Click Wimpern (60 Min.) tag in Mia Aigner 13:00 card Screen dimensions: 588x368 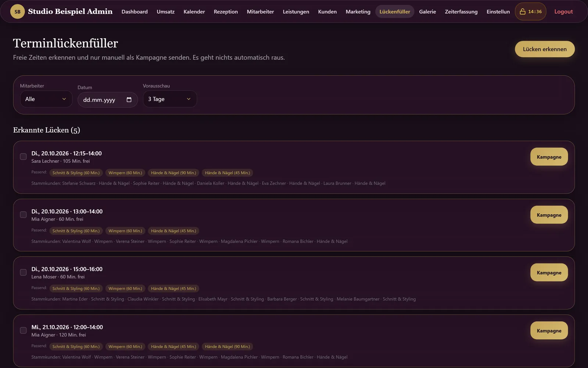coord(125,231)
